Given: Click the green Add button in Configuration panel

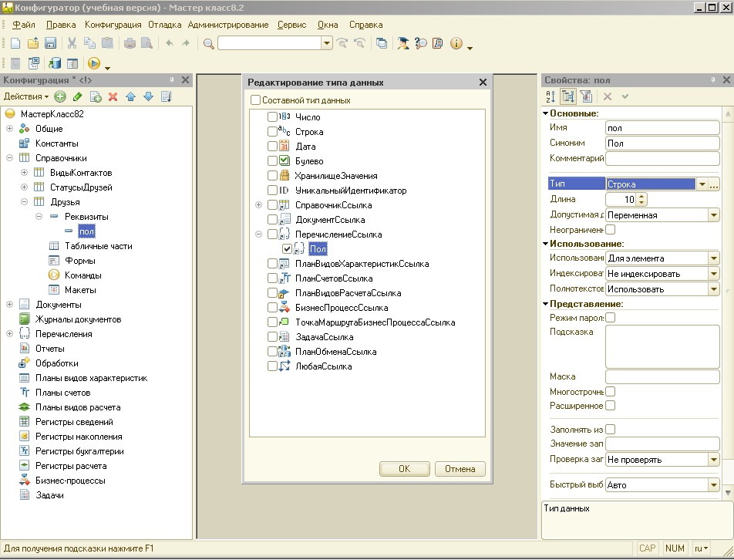Looking at the screenshot, I should click(59, 96).
